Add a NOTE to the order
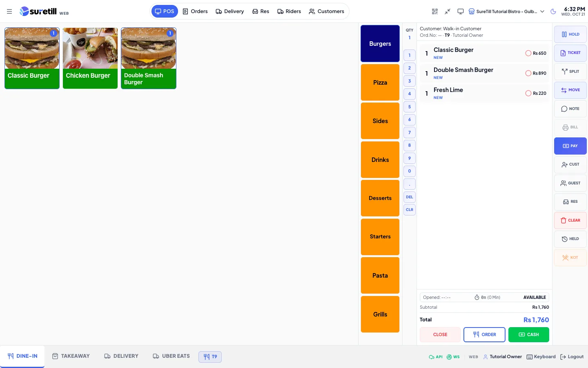588x368 pixels. [570, 109]
